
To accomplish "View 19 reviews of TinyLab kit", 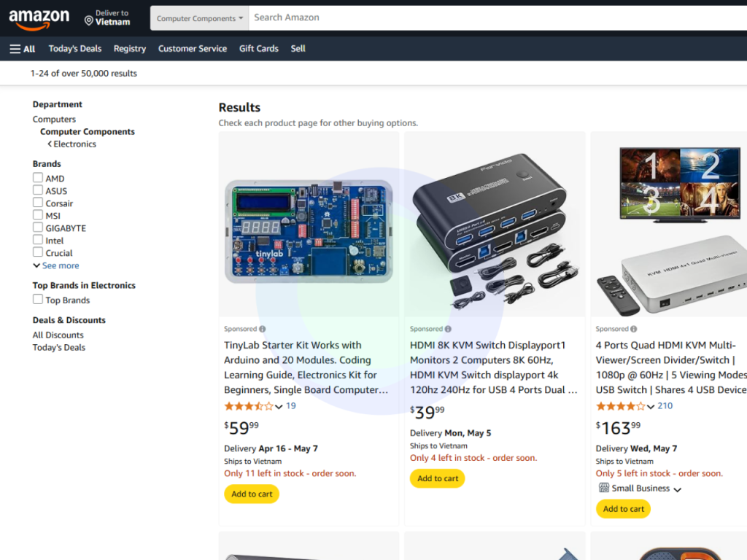I will click(290, 405).
